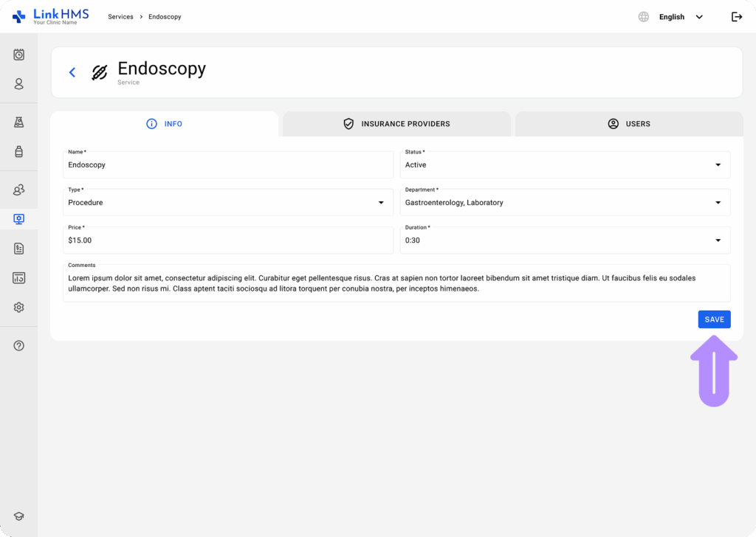Click the logout icon in top bar
The image size is (756, 537).
736,17
